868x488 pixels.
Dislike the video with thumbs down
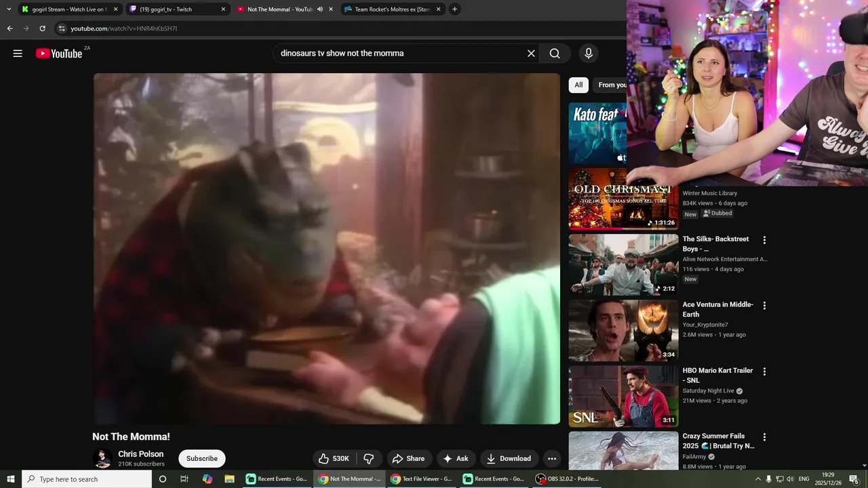tap(369, 459)
